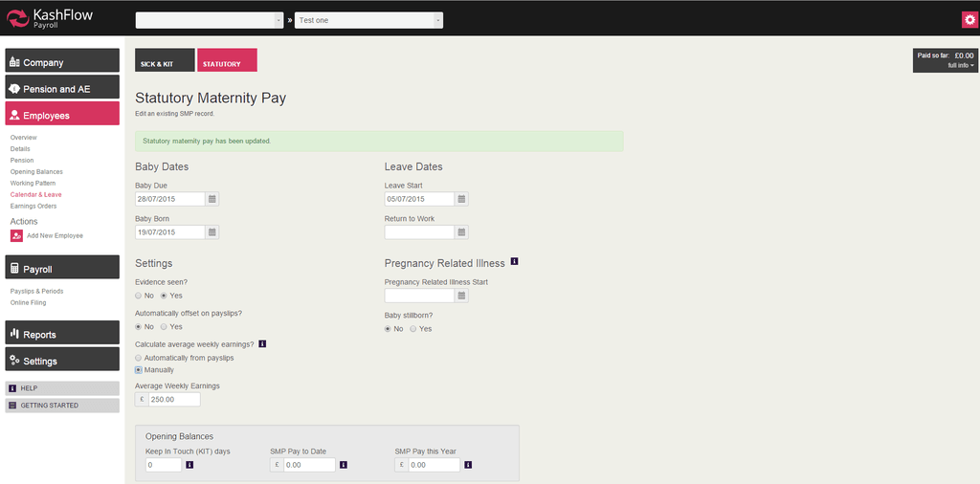Open the Payroll menu section
980x484 pixels.
click(62, 269)
